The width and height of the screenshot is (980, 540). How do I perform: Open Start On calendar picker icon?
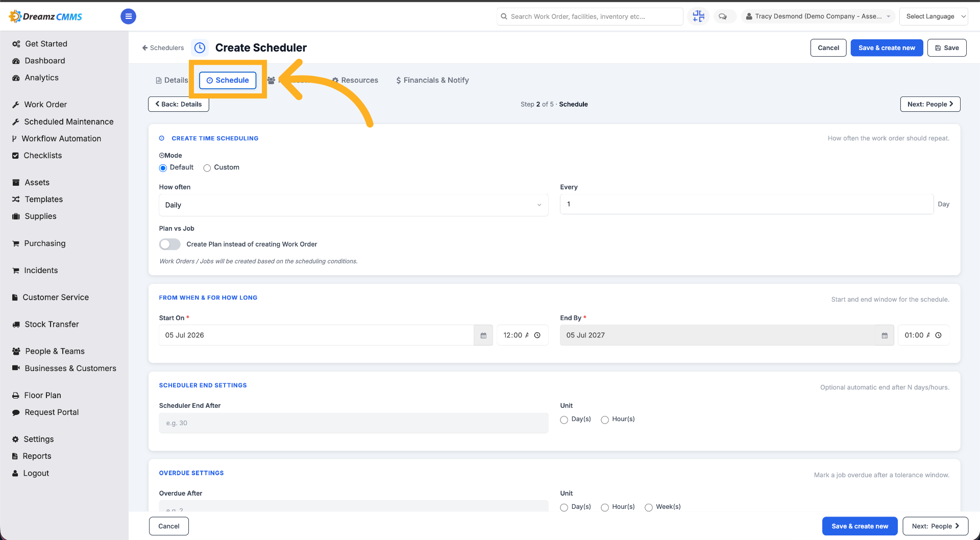[483, 335]
